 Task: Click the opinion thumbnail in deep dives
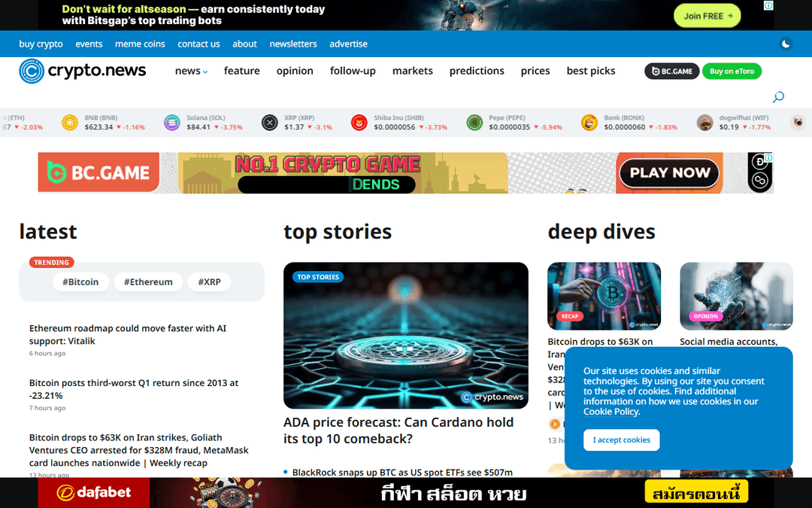click(736, 296)
